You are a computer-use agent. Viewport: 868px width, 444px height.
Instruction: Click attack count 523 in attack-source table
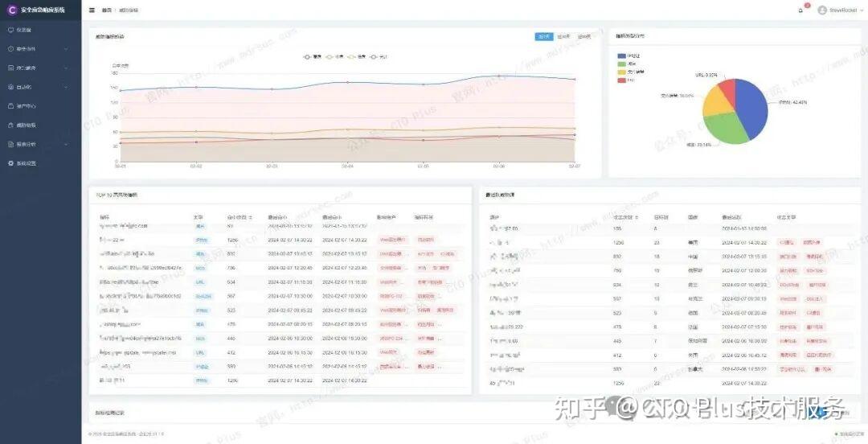618,313
